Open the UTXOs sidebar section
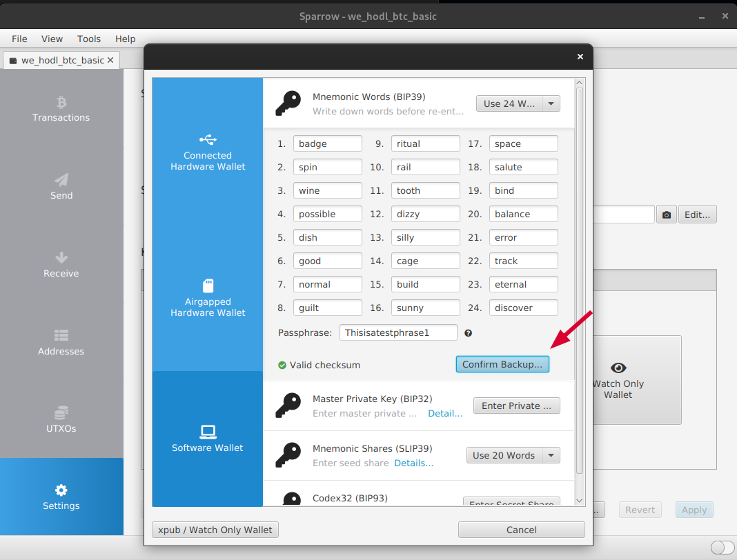Screen dimensions: 737x560 coord(61,420)
